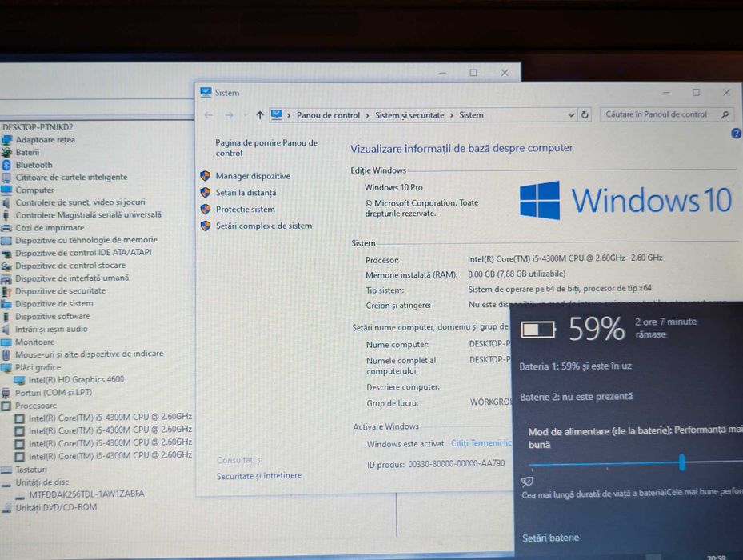This screenshot has height=560, width=743.
Task: Open the Protecție sistem link
Action: coord(246,209)
